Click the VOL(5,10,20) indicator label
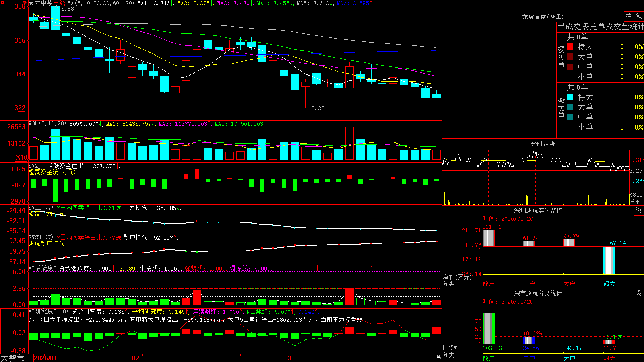 point(47,124)
